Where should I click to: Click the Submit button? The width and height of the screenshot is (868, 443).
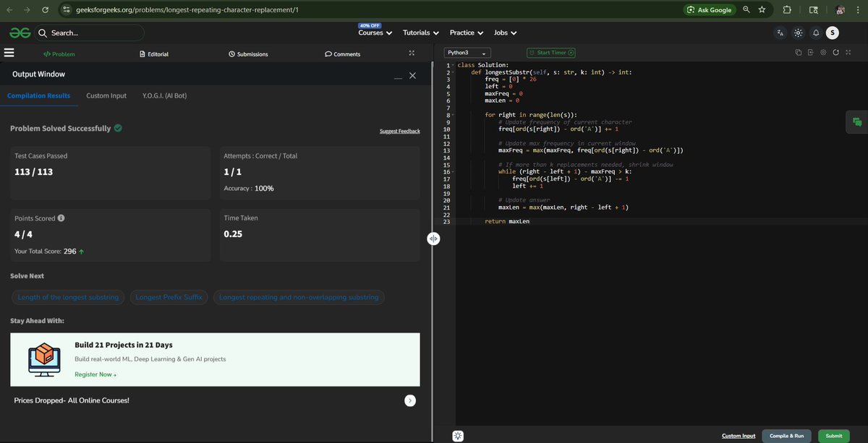coord(834,436)
